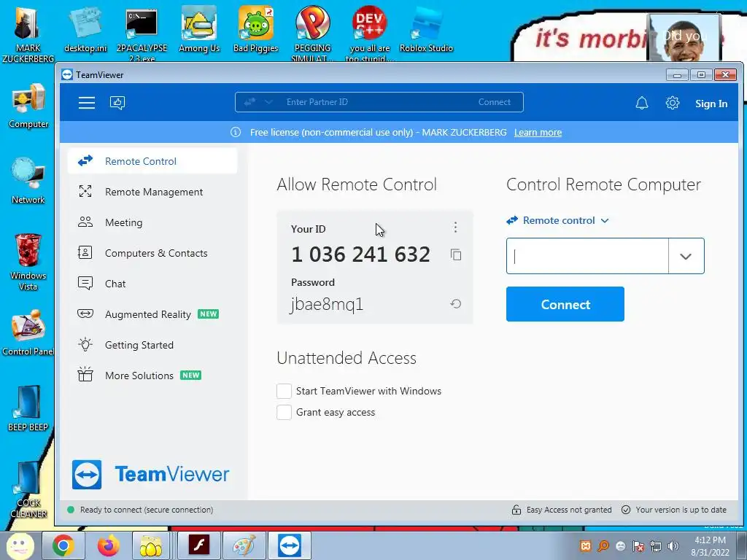Follow the Learn more link

[x=538, y=133]
